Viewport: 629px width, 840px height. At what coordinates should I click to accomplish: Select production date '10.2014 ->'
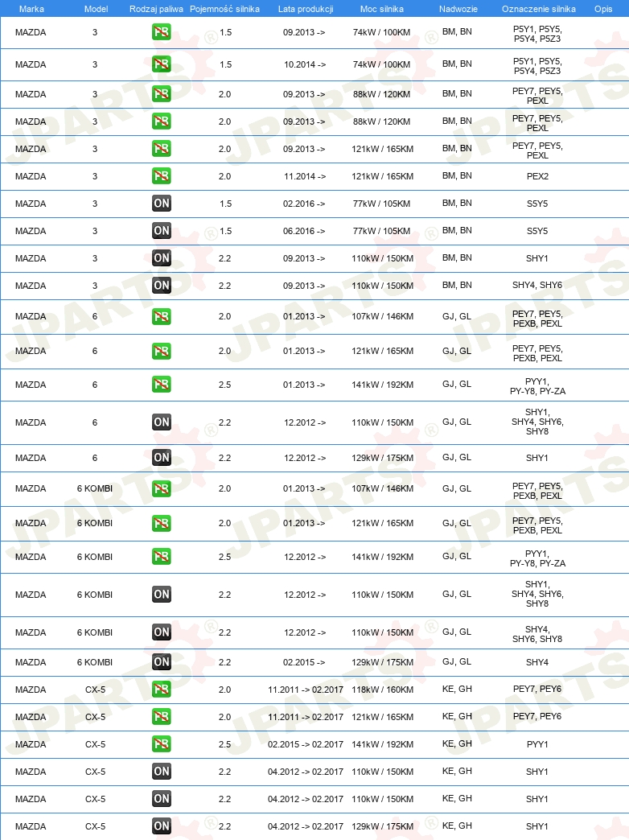coord(304,64)
